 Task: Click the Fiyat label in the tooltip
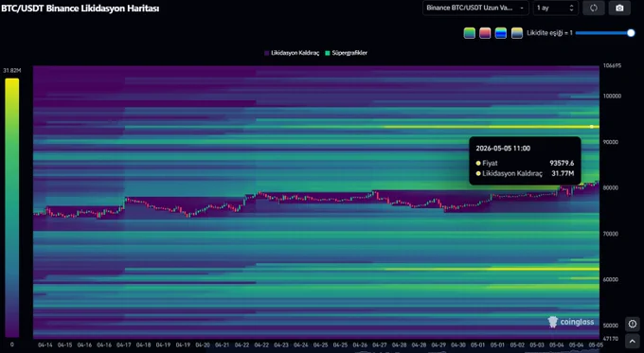coord(490,164)
